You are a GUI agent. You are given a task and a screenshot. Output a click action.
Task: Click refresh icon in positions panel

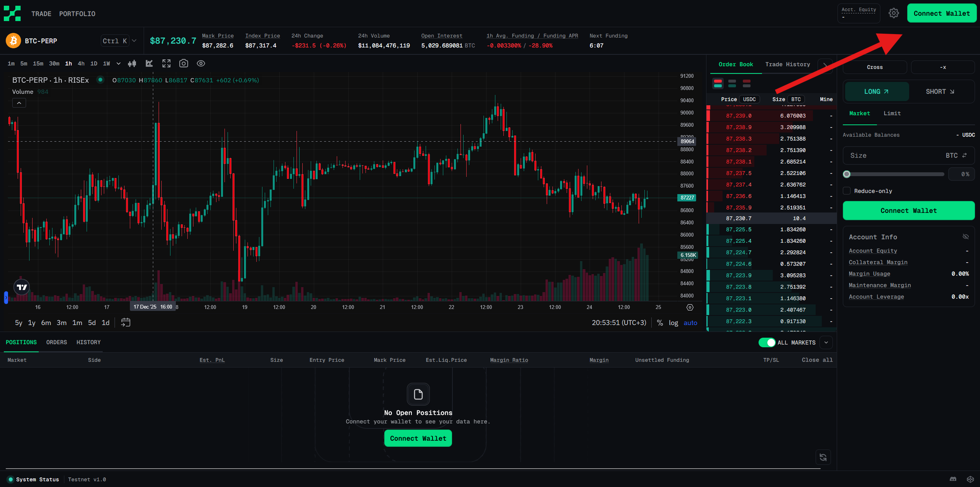(823, 457)
